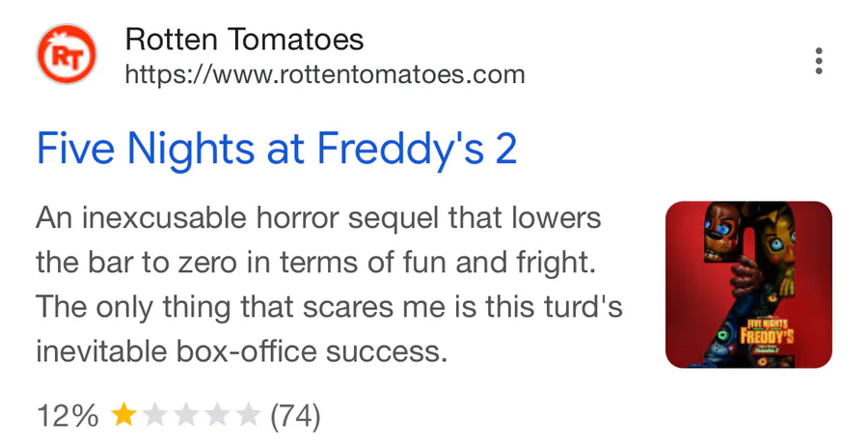Click the fifth star in the rating
868x447 pixels.
pos(249,416)
